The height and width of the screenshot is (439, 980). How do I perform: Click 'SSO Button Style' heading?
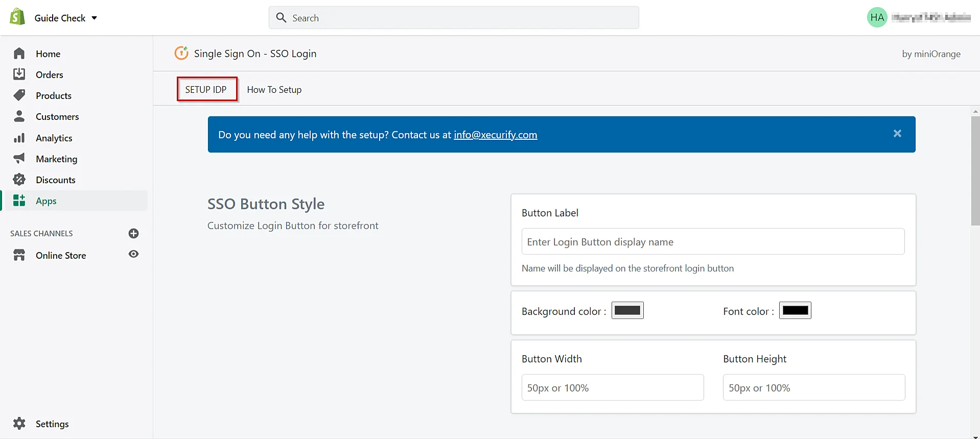click(x=266, y=204)
